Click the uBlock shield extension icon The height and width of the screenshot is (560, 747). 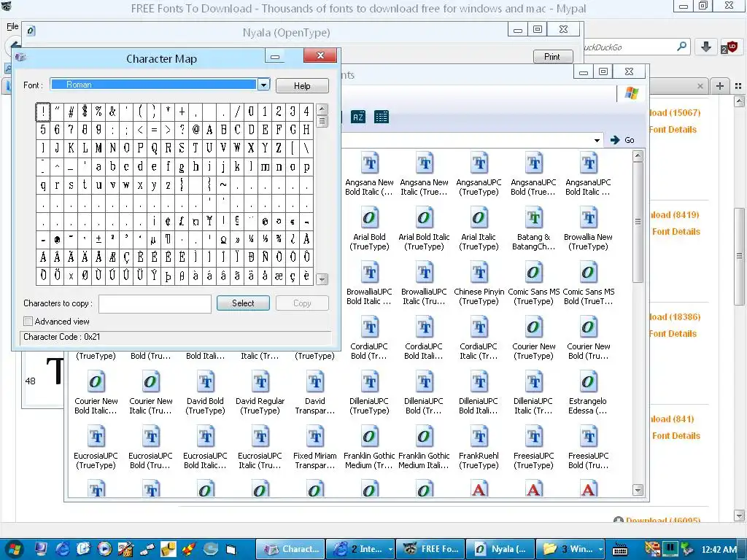[x=729, y=47]
